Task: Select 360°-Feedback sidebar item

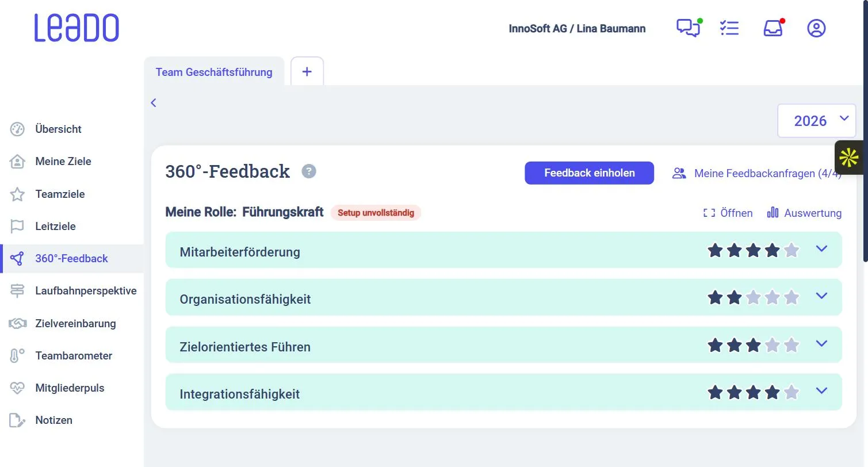Action: [72, 258]
